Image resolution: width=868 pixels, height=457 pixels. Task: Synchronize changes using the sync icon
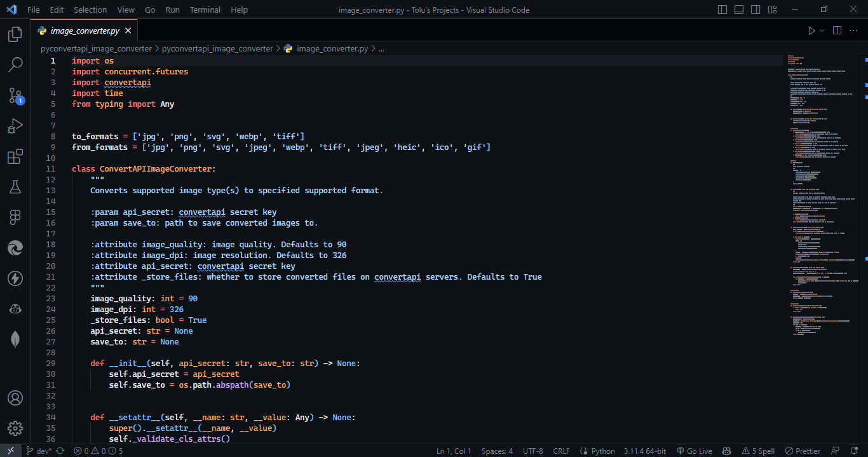coord(60,451)
